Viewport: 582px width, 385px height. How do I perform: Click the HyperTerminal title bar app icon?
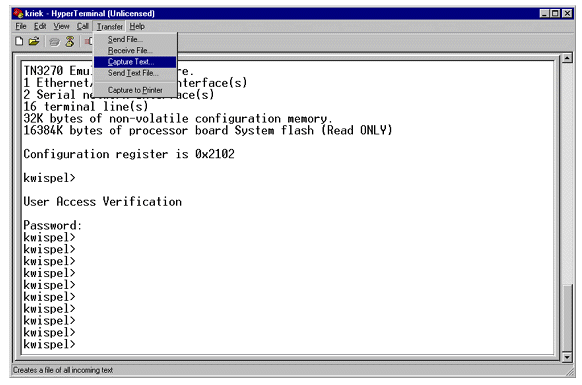pyautogui.click(x=18, y=13)
